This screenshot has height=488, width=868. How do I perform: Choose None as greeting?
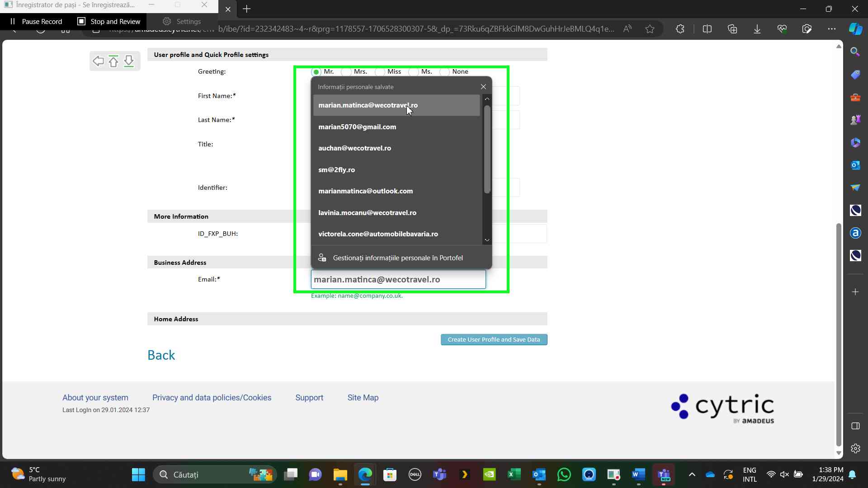coord(445,72)
